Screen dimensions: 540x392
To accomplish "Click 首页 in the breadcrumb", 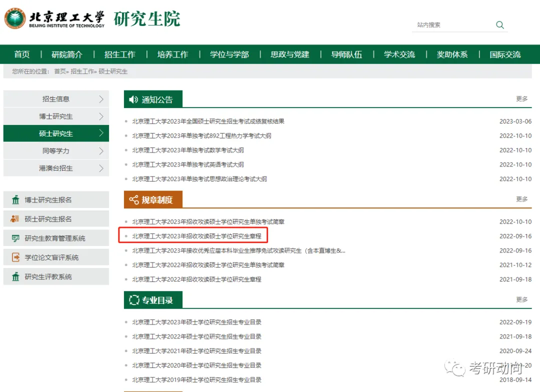I will (x=60, y=71).
